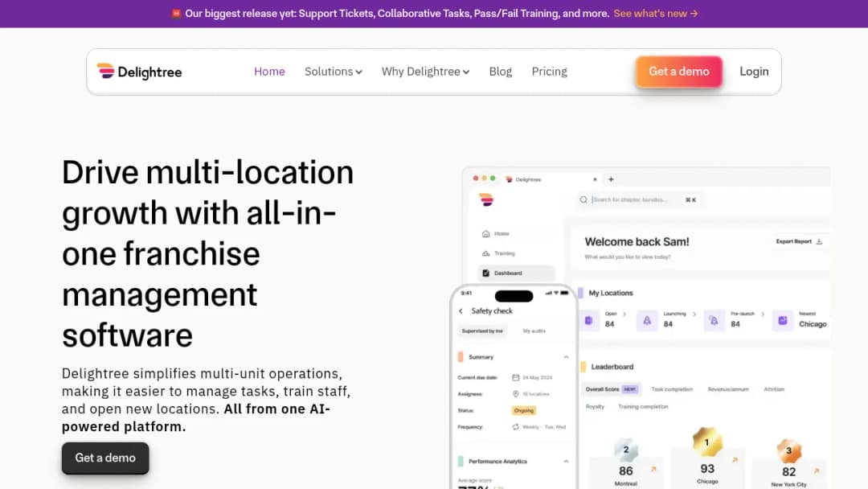
Task: Click the gold rank 1 badge
Action: click(707, 442)
